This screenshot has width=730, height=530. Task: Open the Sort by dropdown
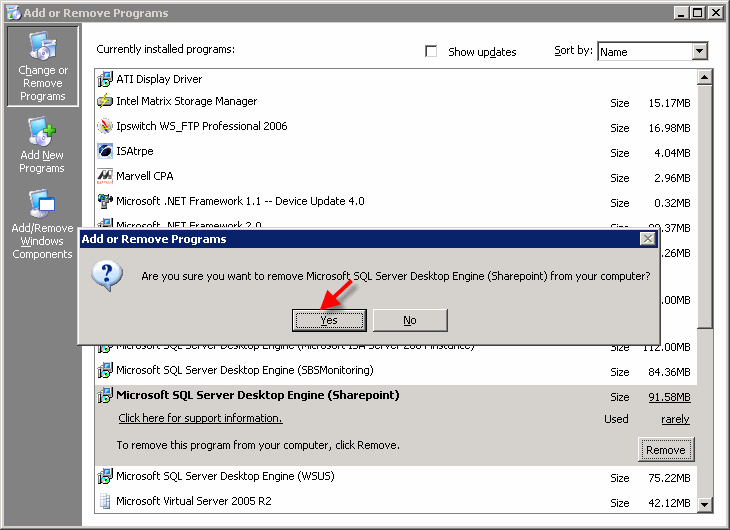[699, 51]
